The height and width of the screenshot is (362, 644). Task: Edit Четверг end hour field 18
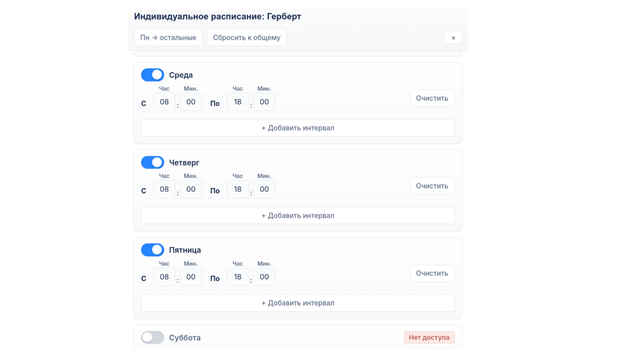click(237, 189)
